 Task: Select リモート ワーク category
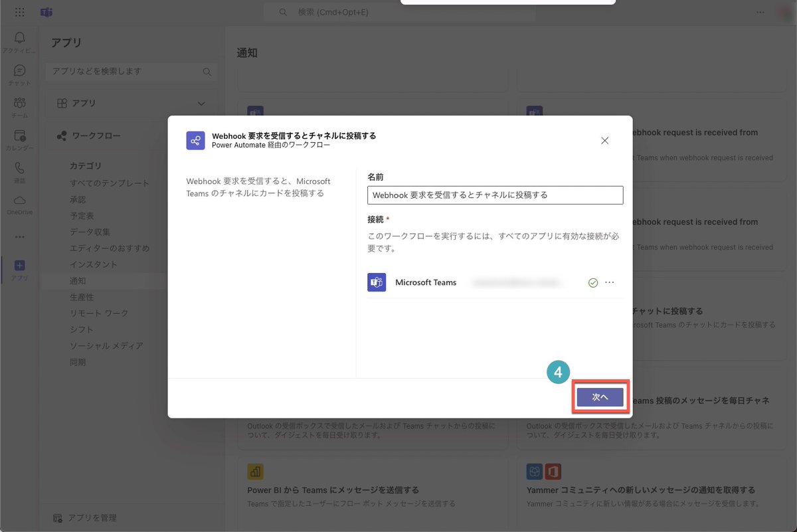click(x=99, y=313)
